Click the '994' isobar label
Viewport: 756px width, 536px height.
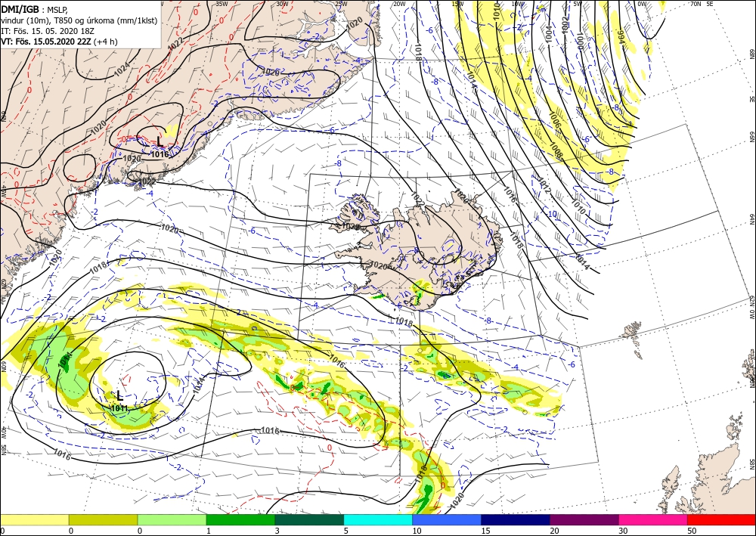621,36
